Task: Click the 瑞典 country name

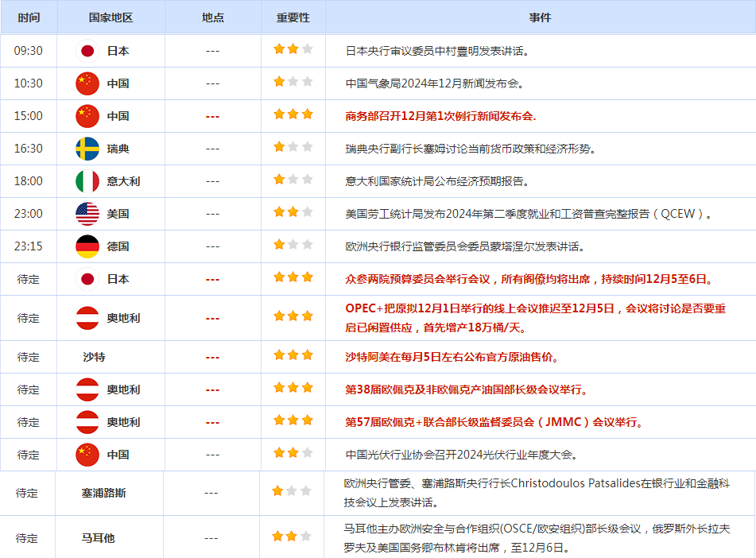Action: click(118, 149)
